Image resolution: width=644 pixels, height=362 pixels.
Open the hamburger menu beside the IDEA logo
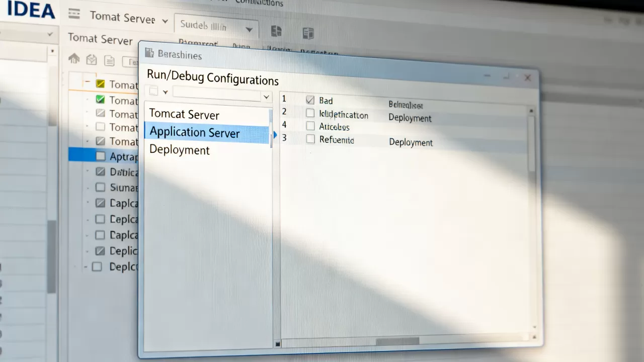(74, 14)
